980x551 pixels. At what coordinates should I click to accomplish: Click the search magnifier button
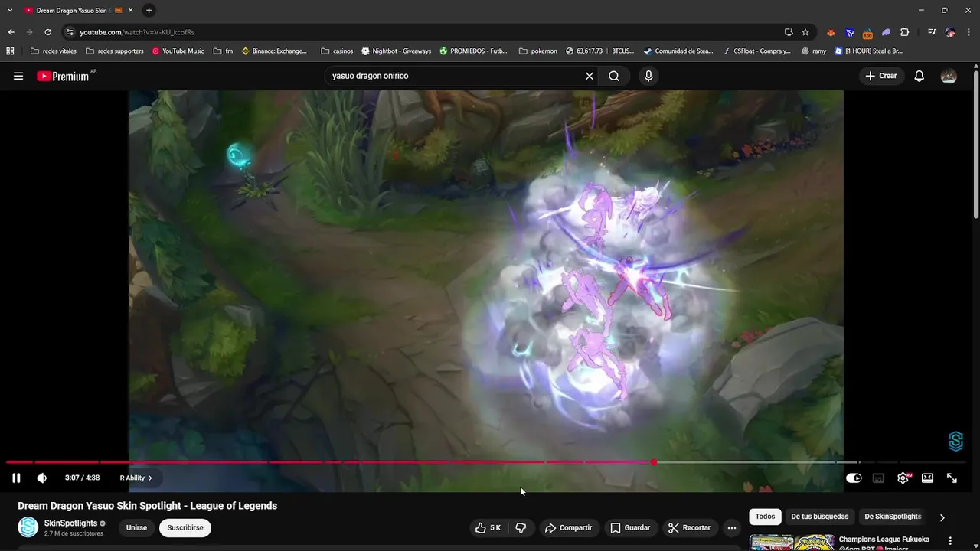(614, 76)
